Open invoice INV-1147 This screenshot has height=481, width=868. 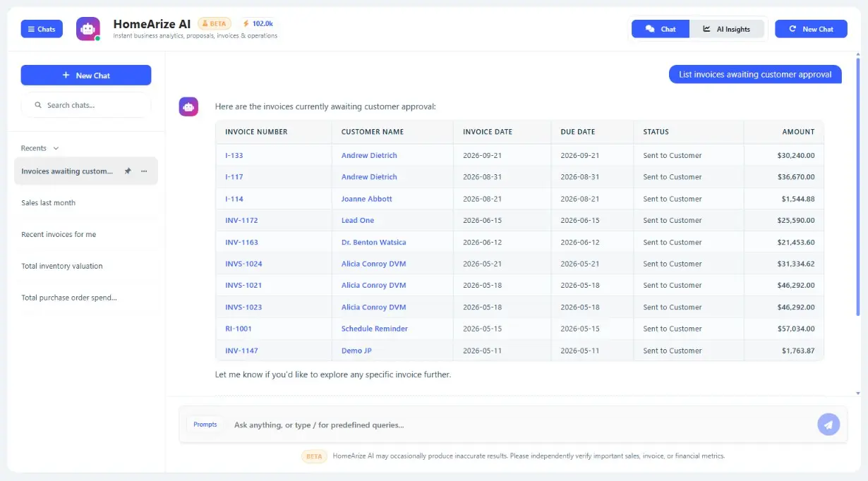tap(241, 351)
